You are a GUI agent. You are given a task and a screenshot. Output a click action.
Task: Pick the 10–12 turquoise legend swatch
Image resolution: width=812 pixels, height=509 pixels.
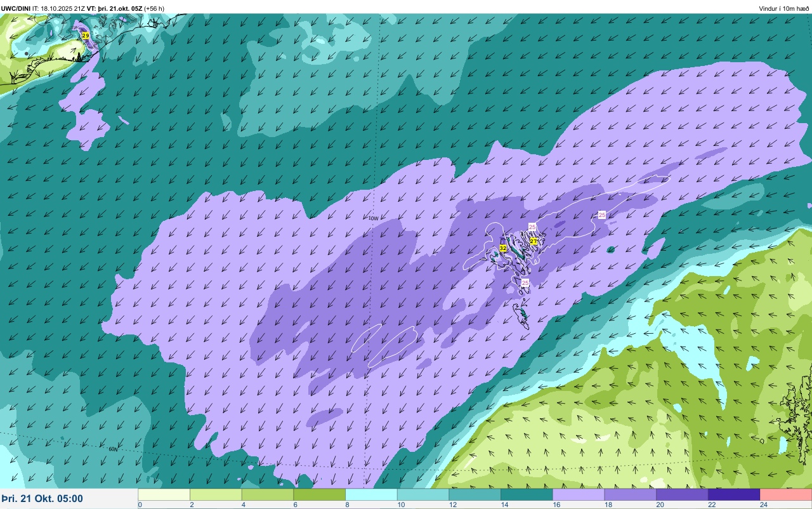click(423, 495)
